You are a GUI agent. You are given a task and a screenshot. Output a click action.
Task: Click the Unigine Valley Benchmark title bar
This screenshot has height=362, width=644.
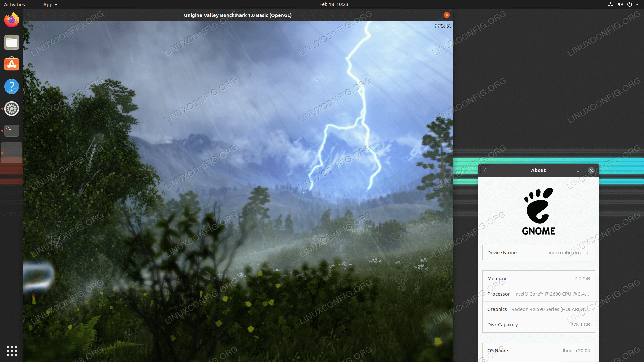click(238, 15)
